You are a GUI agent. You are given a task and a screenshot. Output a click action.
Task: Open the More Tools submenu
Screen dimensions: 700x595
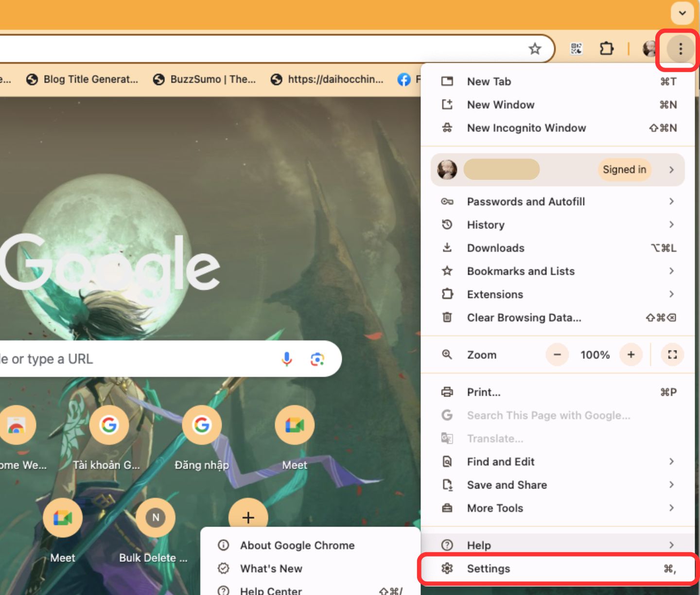point(558,508)
